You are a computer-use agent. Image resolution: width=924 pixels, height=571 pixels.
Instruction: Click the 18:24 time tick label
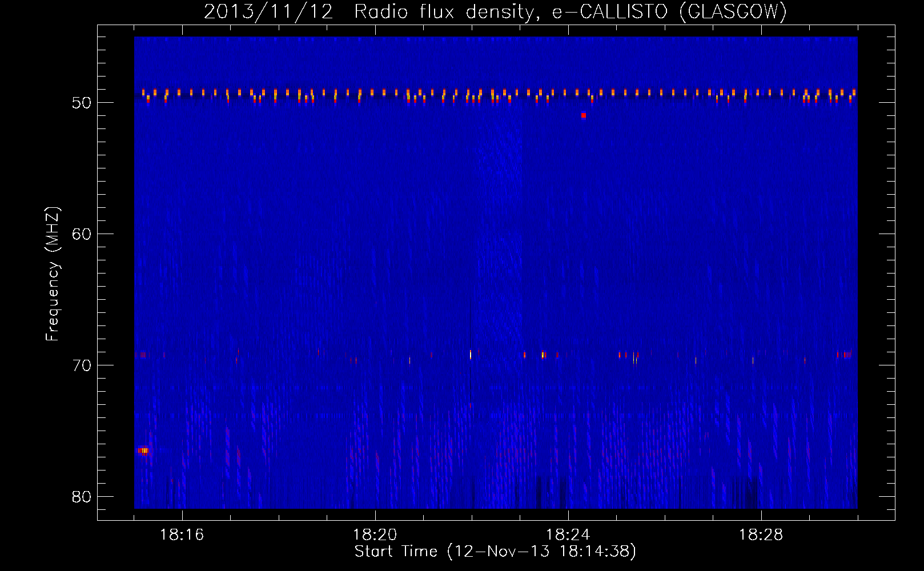coord(568,535)
